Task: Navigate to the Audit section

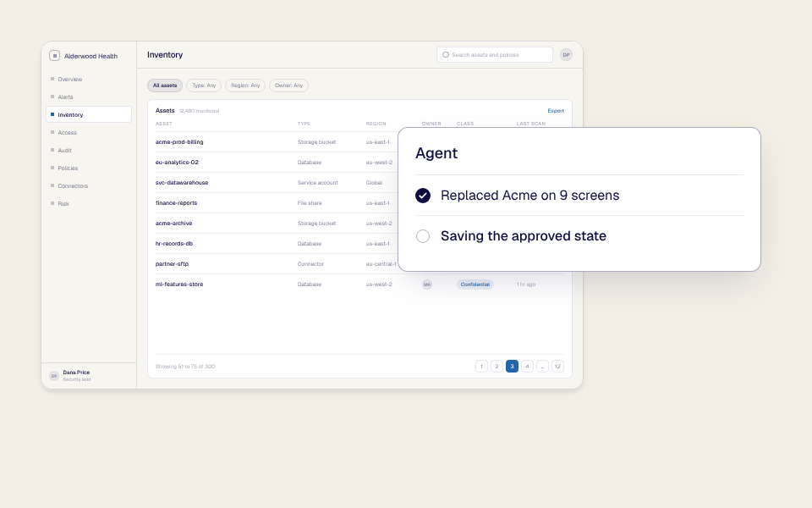Action: point(89,151)
